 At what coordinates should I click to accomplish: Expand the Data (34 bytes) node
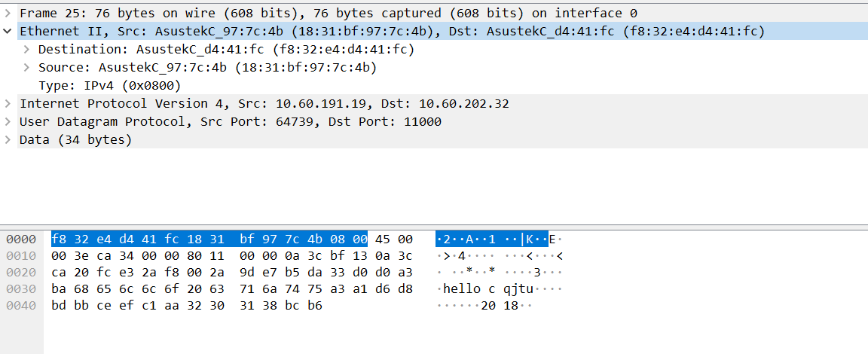tap(8, 140)
